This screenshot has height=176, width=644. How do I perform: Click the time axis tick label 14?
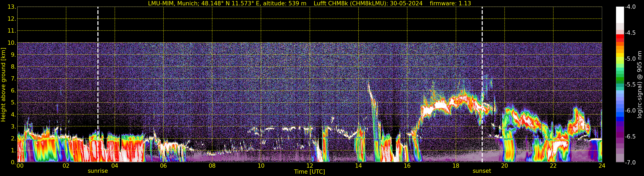(358, 166)
